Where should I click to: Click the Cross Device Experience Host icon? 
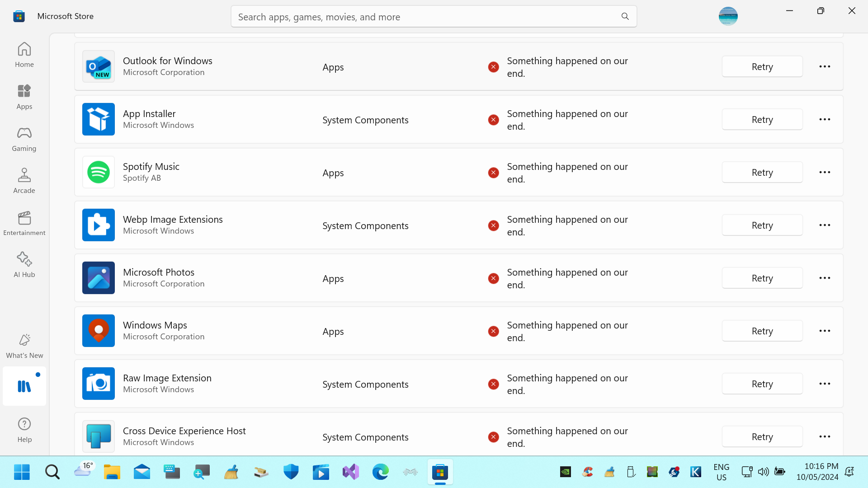tap(99, 436)
